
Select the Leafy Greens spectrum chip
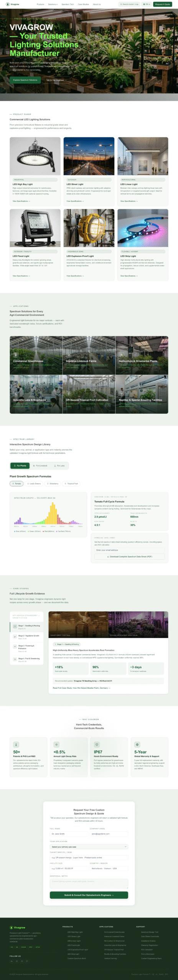click(x=34, y=483)
